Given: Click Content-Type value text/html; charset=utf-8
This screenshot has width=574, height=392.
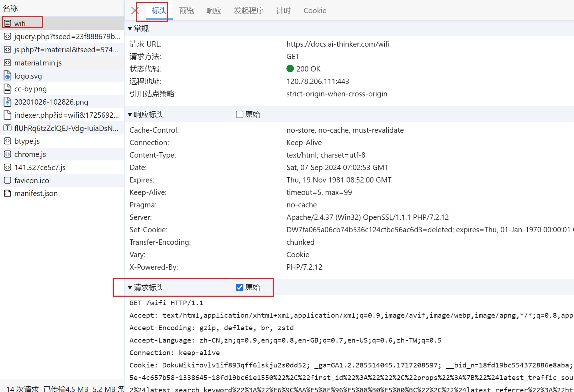Looking at the screenshot, I should pyautogui.click(x=326, y=155).
